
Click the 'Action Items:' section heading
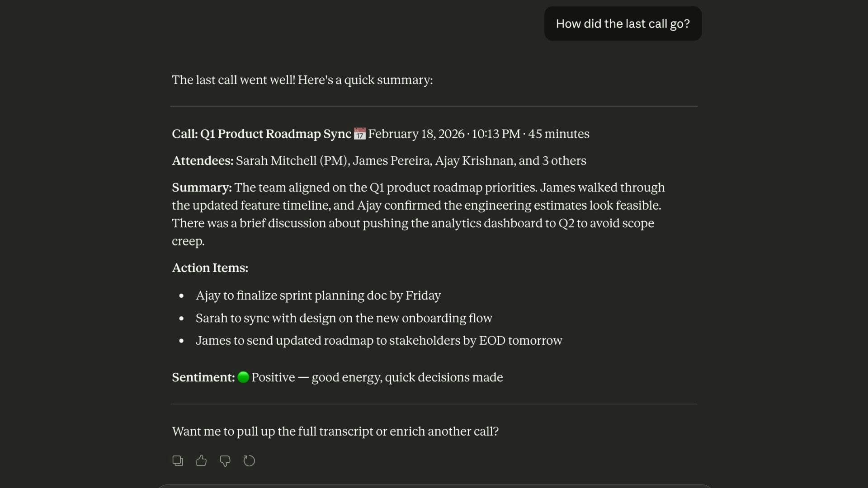[x=210, y=268]
